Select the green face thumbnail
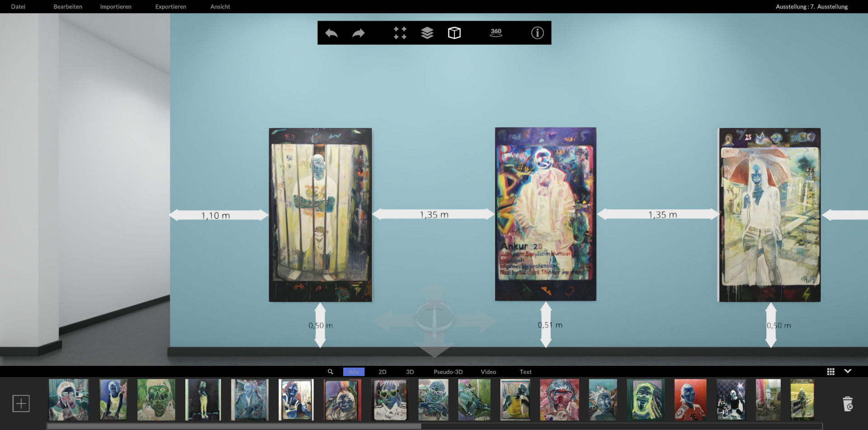 [x=156, y=400]
